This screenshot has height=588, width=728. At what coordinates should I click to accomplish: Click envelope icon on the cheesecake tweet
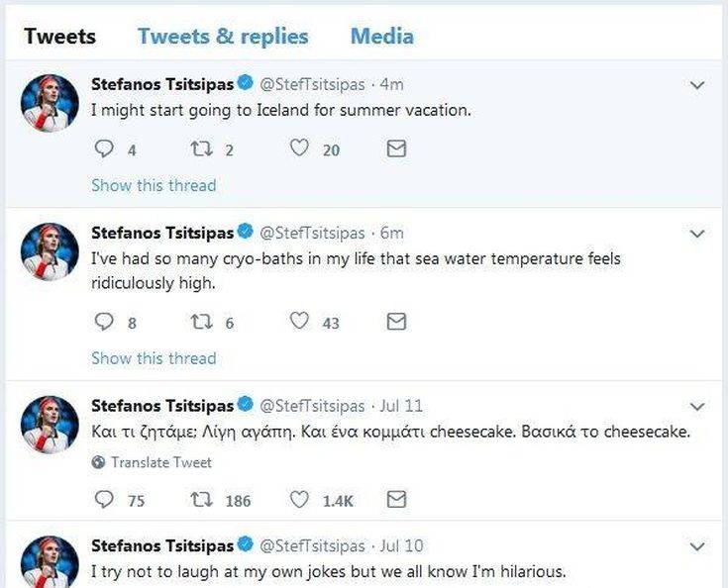396,500
